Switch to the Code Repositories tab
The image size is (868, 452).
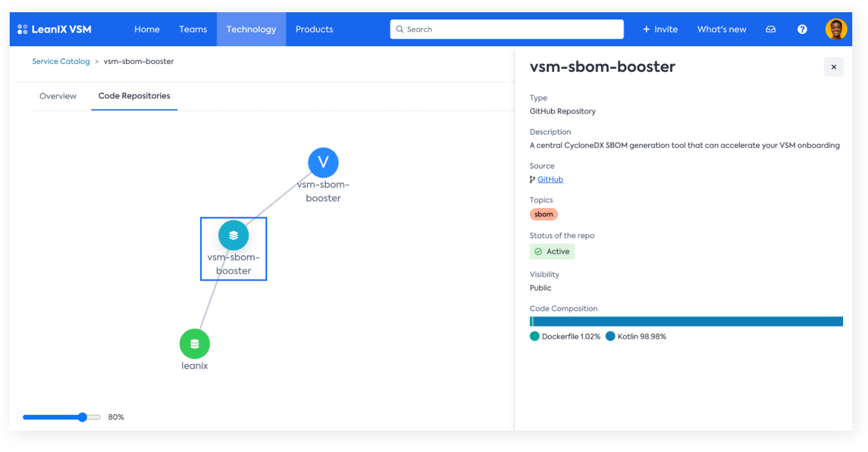click(134, 96)
